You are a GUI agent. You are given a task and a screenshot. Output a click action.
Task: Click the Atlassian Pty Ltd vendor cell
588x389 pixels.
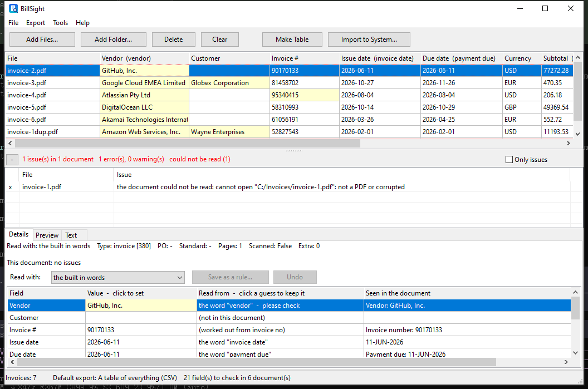pos(144,95)
